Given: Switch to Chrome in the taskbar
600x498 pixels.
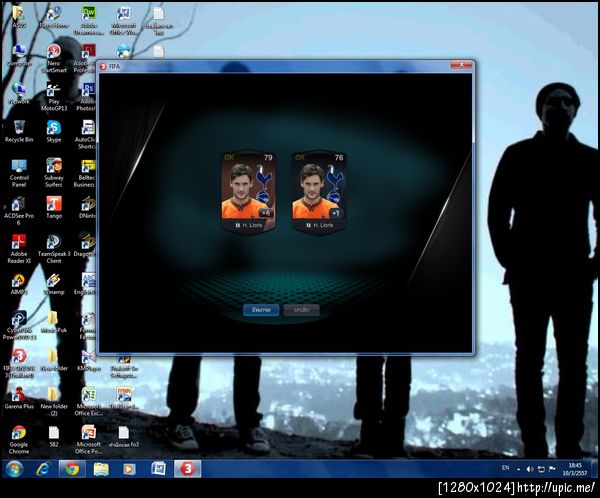Looking at the screenshot, I should pyautogui.click(x=72, y=469).
